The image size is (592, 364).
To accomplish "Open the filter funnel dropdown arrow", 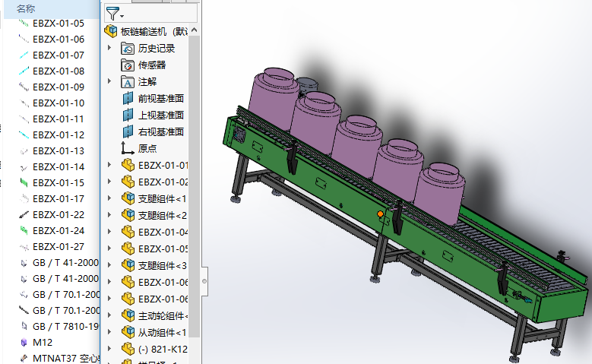I will pyautogui.click(x=122, y=16).
